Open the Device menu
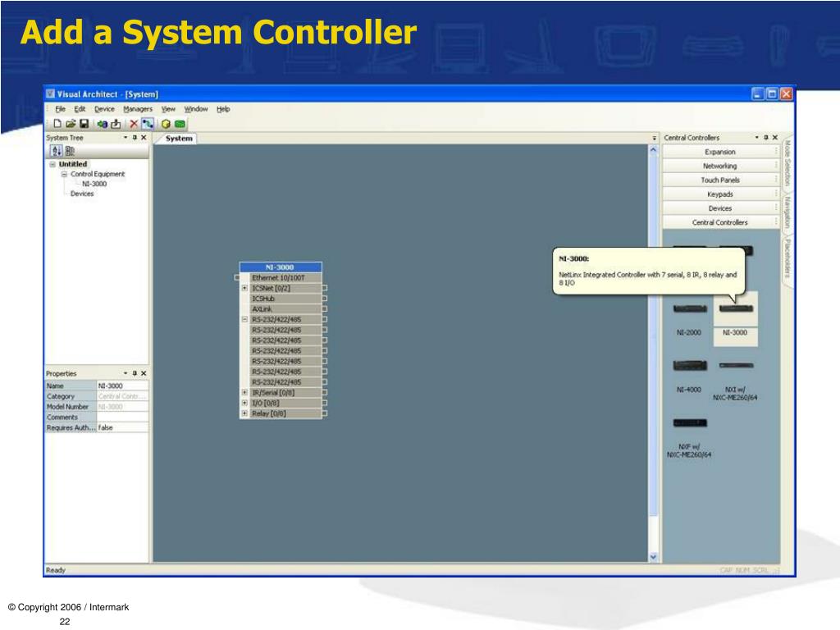Viewport: 840px width, 630px height. (x=104, y=109)
